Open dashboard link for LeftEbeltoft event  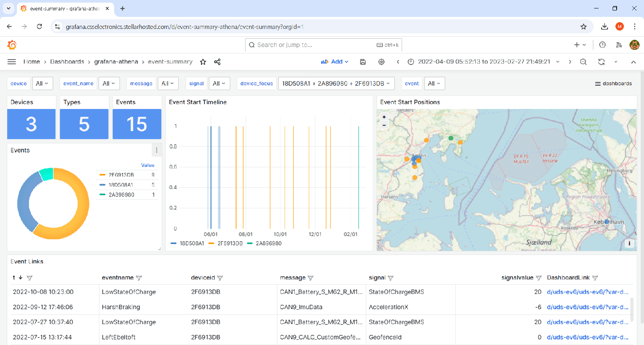pyautogui.click(x=587, y=337)
